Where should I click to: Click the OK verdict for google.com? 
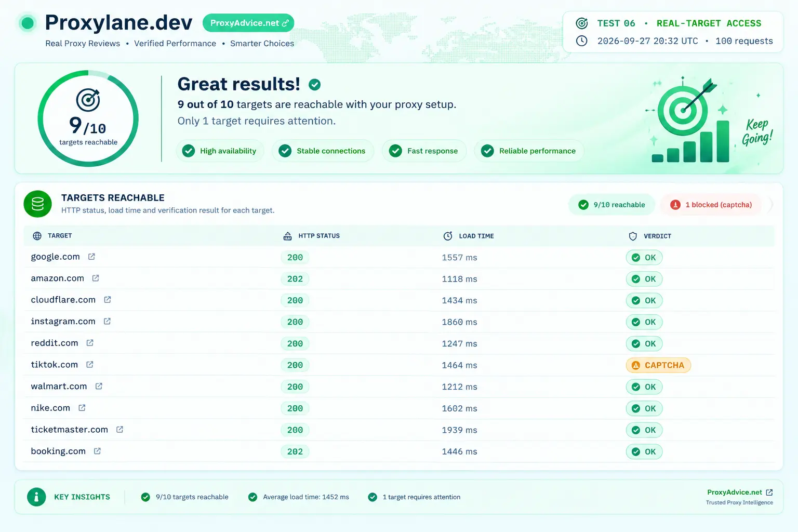coord(644,257)
